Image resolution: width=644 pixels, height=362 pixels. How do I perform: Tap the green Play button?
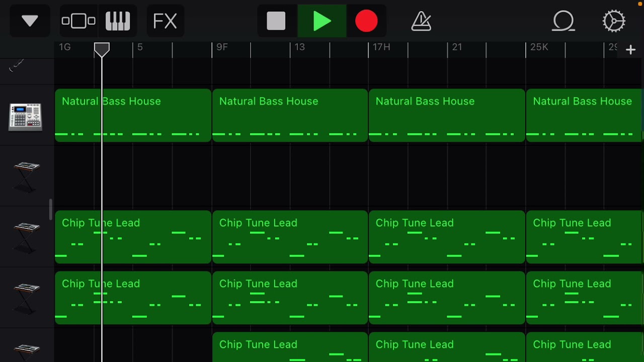click(x=322, y=21)
